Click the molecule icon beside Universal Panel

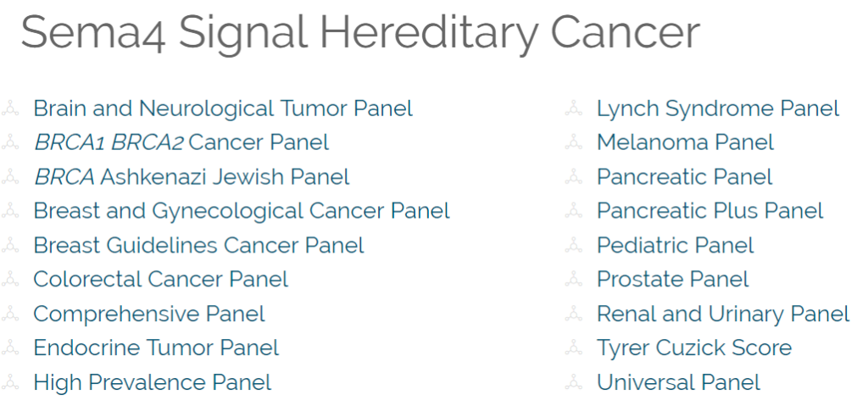574,382
